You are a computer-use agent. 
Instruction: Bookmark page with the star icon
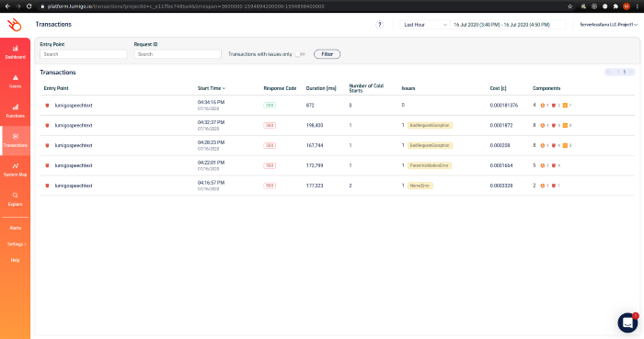pyautogui.click(x=569, y=6)
